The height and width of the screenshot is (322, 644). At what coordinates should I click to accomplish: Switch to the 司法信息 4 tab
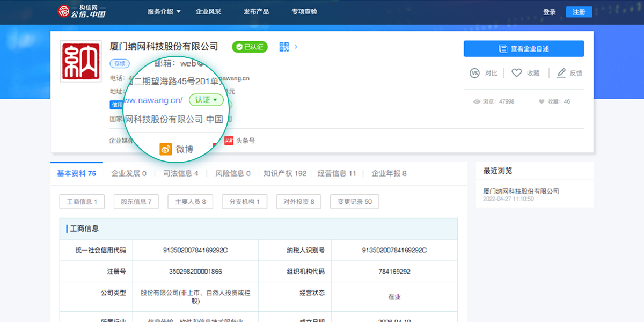(181, 173)
